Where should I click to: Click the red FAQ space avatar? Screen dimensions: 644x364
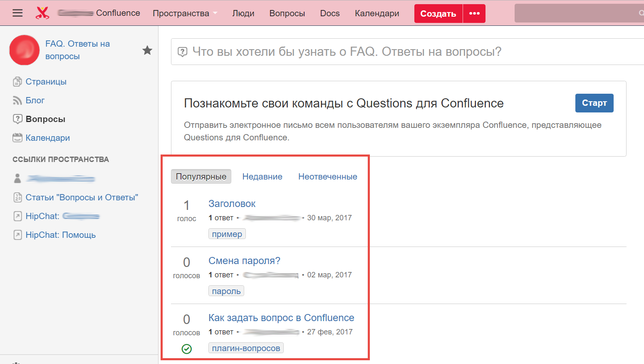click(25, 50)
